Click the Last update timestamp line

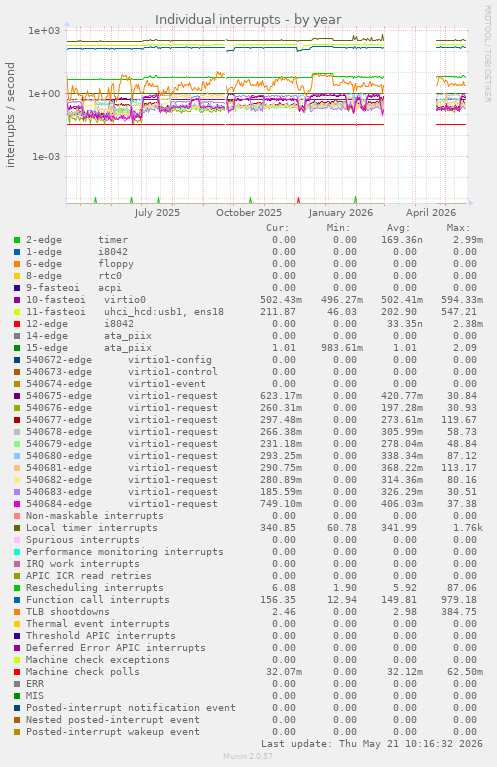click(x=372, y=744)
